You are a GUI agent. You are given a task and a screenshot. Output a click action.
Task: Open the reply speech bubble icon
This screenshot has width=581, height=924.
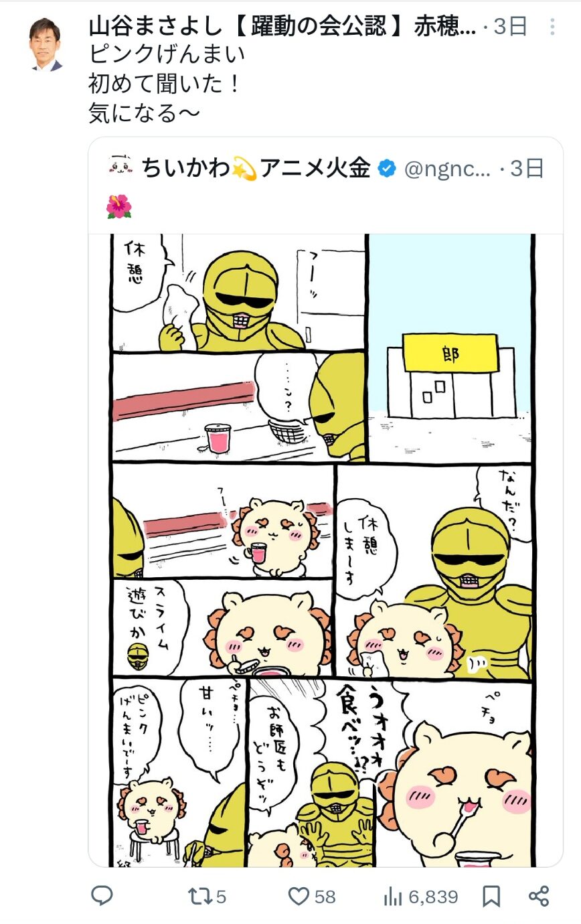pyautogui.click(x=102, y=896)
